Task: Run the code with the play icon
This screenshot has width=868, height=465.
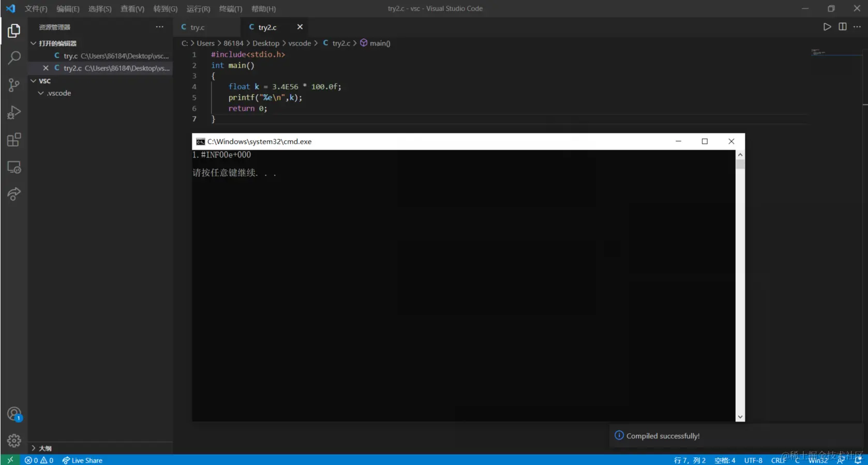Action: [x=827, y=27]
